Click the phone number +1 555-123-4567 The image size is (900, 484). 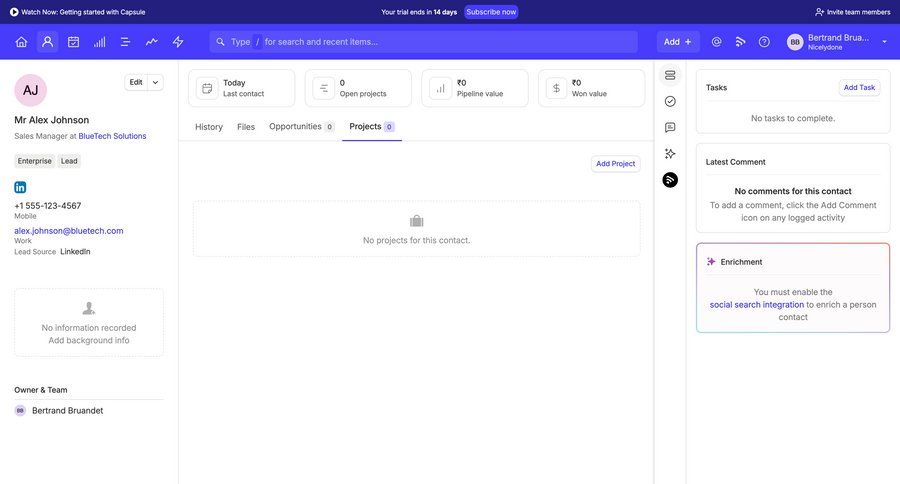point(48,206)
